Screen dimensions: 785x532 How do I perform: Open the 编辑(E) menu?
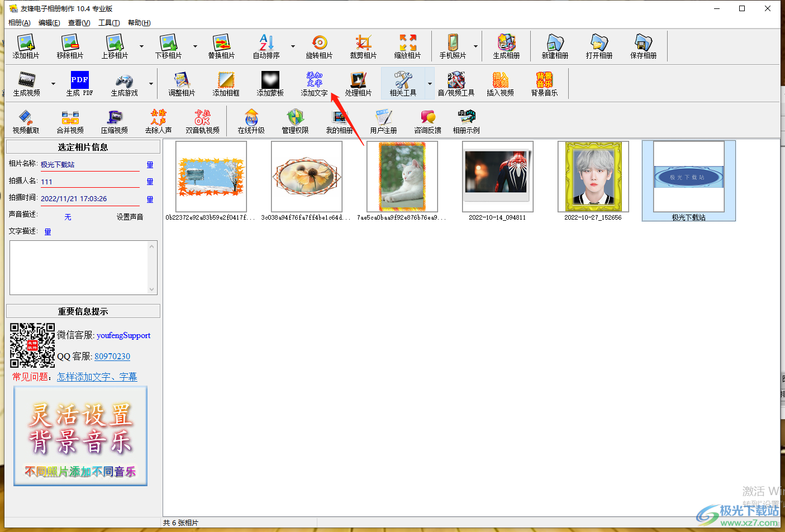(49, 23)
